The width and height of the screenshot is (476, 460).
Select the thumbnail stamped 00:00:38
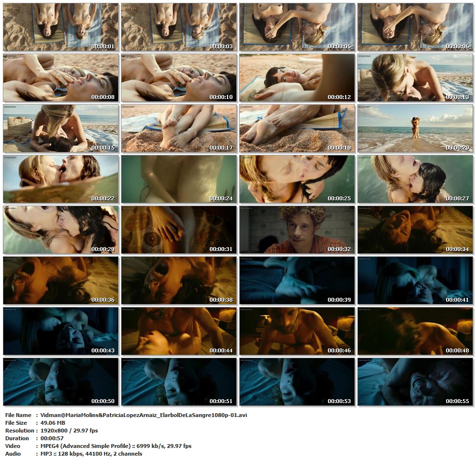(x=179, y=280)
